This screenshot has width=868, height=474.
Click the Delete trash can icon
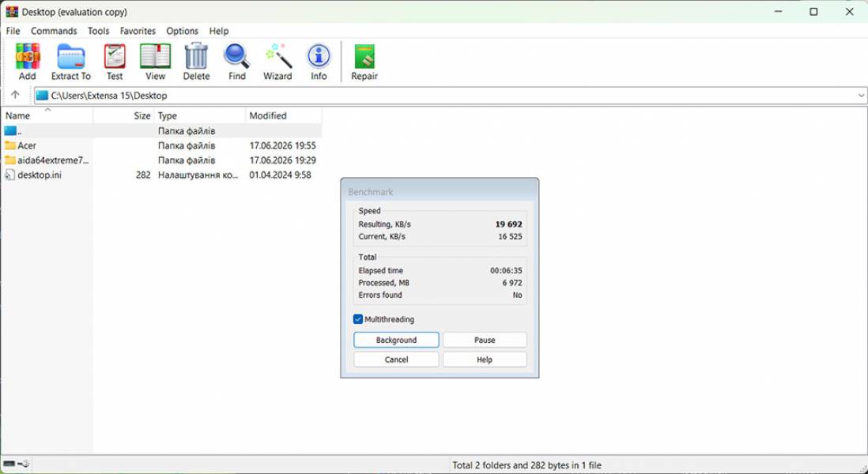(196, 56)
